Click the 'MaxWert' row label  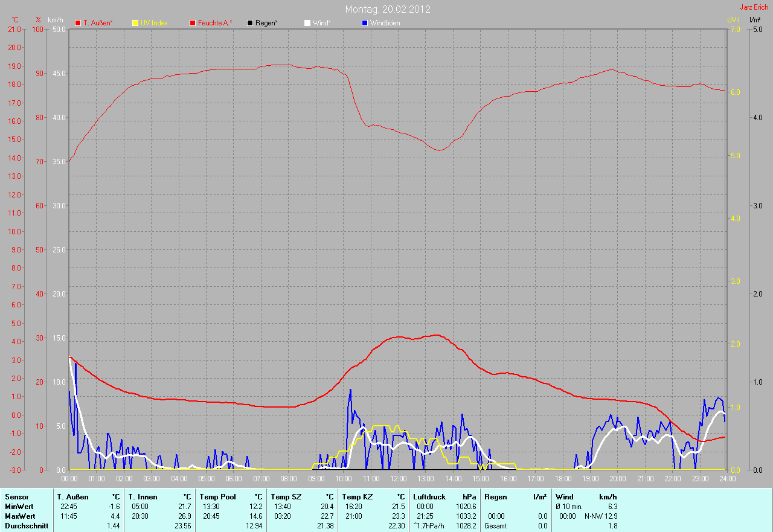tap(20, 516)
